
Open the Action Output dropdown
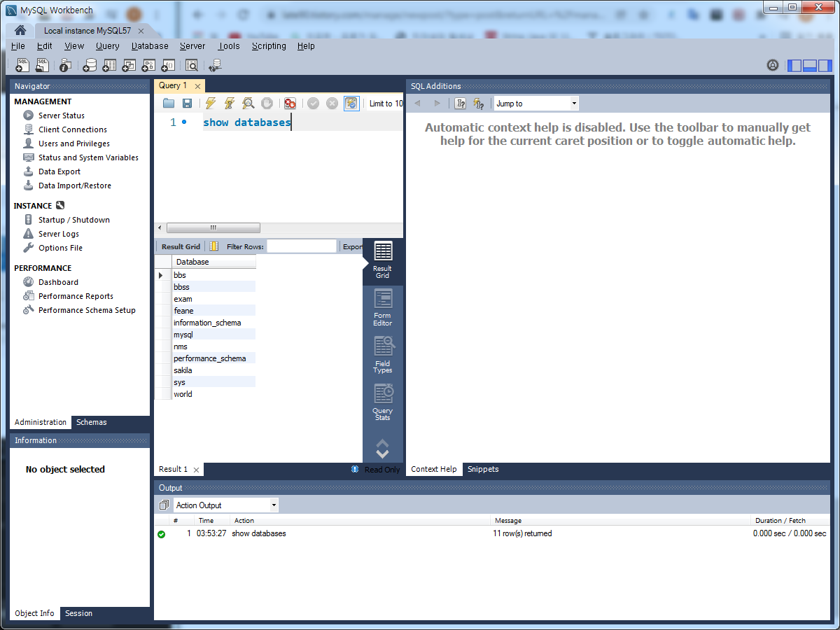click(x=226, y=505)
